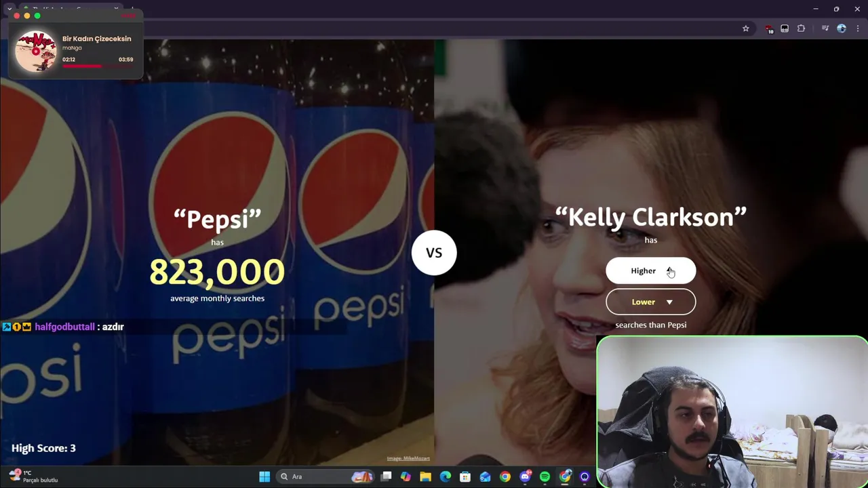
Task: Open Discord from the taskbar
Action: click(x=525, y=476)
